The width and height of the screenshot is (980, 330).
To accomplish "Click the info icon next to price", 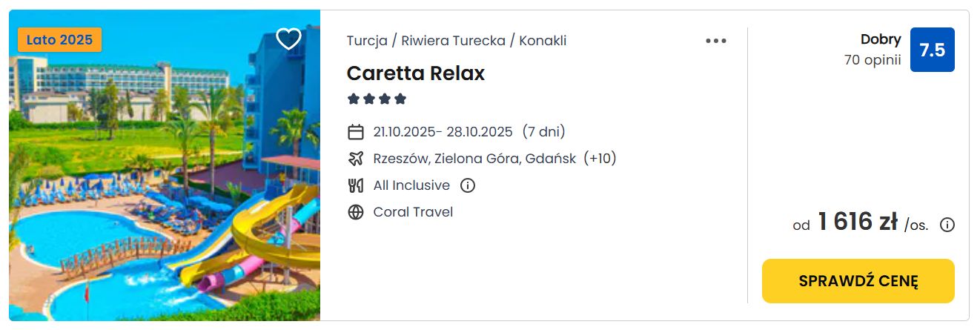I will pos(947,225).
